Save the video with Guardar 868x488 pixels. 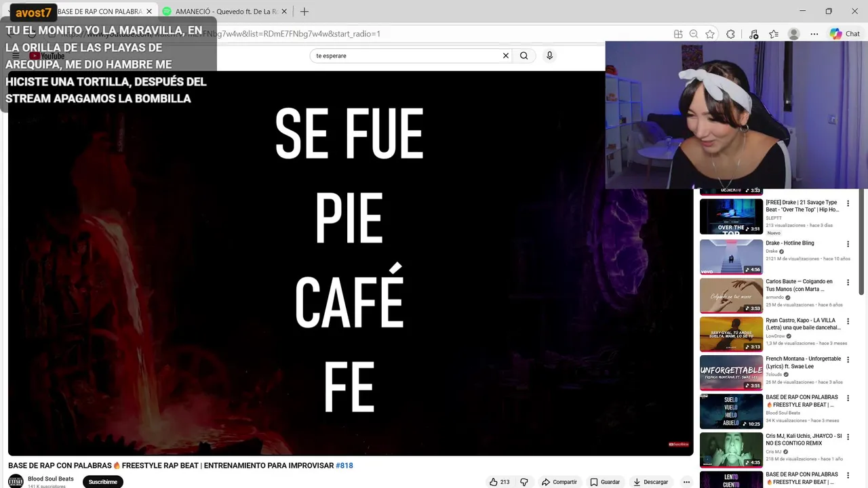(605, 482)
